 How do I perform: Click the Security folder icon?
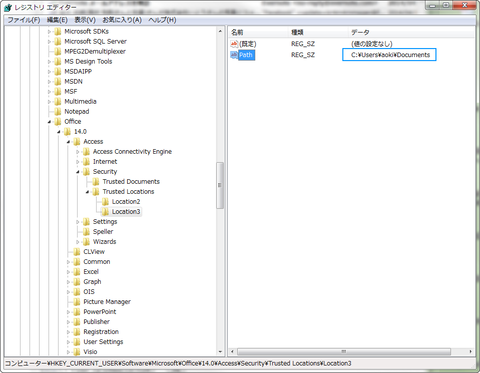pyautogui.click(x=86, y=172)
